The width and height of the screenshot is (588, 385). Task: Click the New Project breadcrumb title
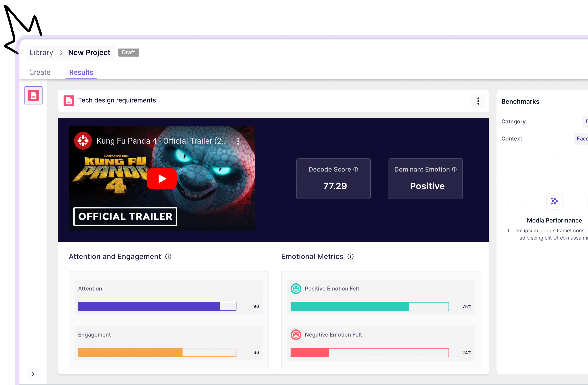point(89,53)
